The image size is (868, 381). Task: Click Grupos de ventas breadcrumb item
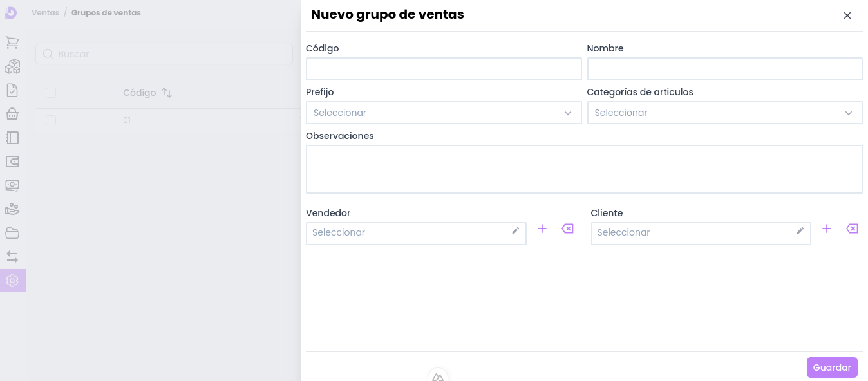tap(106, 13)
